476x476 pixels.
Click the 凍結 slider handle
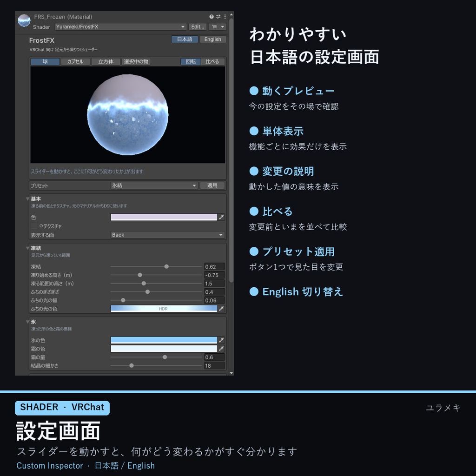coord(166,266)
